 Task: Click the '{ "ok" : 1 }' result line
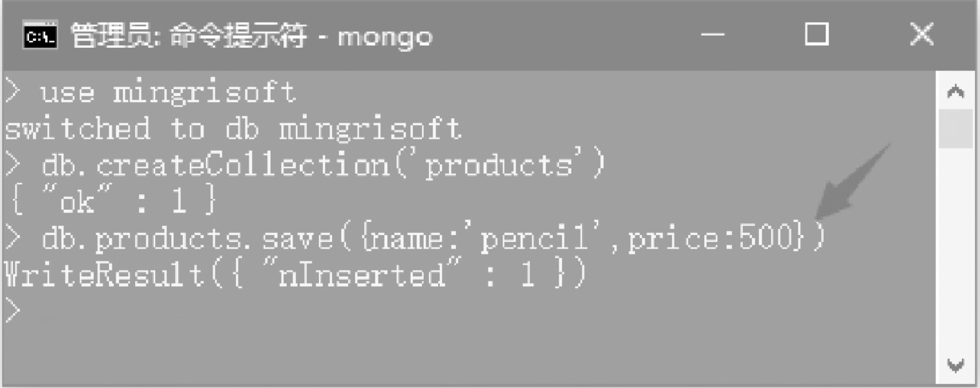(x=112, y=203)
